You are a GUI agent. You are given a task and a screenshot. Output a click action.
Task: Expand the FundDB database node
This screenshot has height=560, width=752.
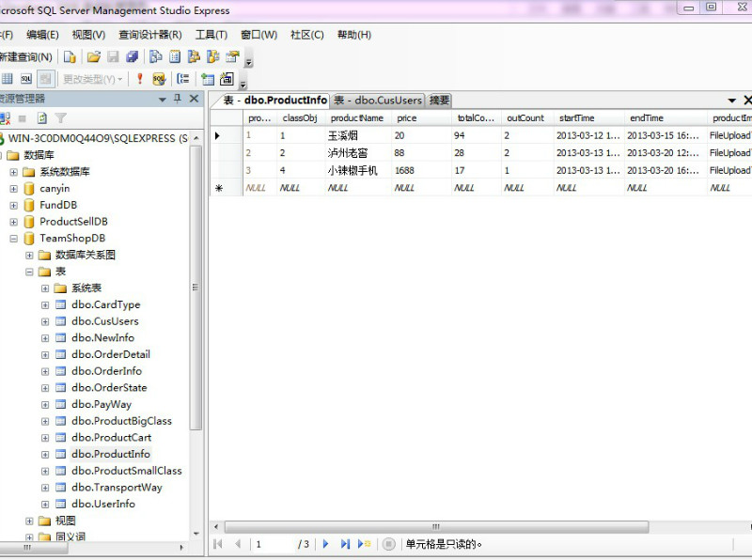pyautogui.click(x=14, y=206)
